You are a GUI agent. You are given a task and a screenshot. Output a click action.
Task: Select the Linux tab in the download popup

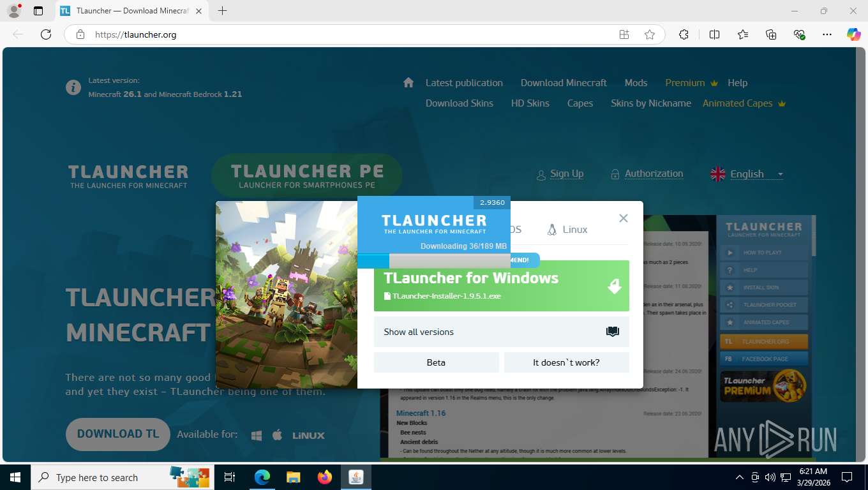click(567, 230)
